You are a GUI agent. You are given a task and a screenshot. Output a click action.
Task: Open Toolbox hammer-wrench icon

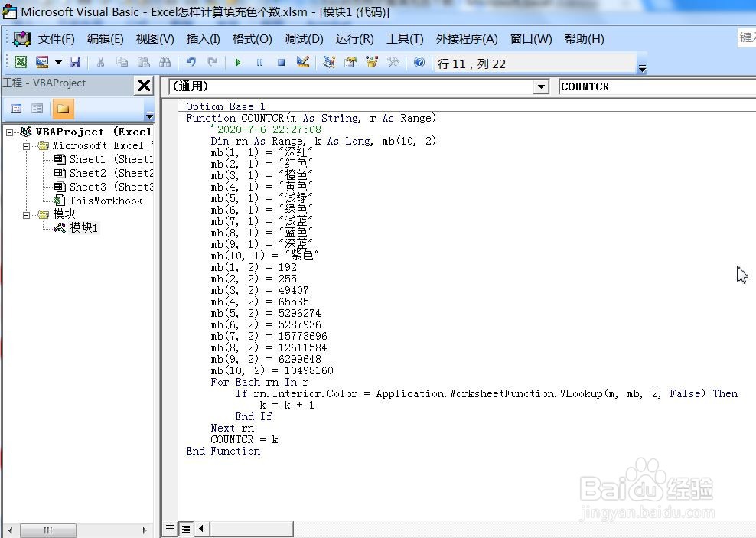point(393,62)
